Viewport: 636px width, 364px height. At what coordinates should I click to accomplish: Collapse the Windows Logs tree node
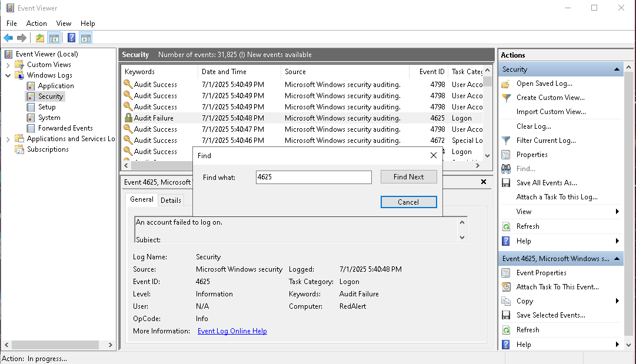click(x=8, y=75)
